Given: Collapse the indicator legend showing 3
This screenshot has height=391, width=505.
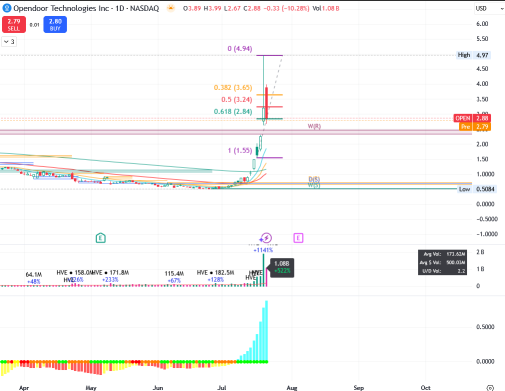Looking at the screenshot, I should click(x=9, y=42).
